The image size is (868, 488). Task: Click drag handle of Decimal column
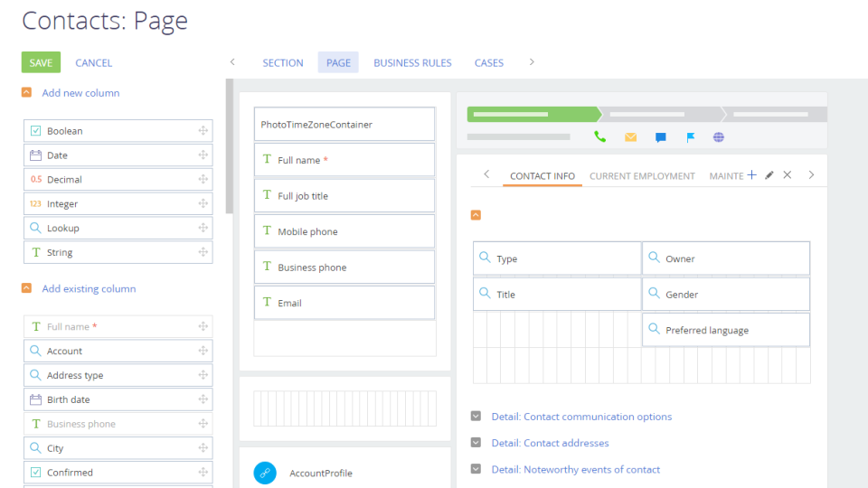tap(203, 179)
